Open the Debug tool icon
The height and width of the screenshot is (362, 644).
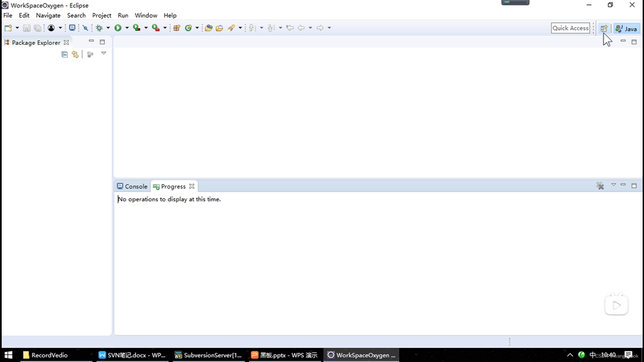[x=99, y=28]
